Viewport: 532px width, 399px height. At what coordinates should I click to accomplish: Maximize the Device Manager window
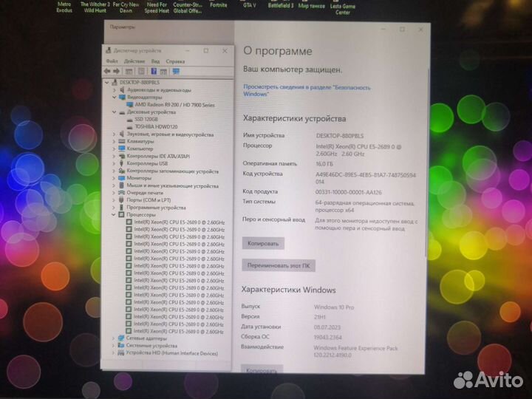(x=206, y=51)
